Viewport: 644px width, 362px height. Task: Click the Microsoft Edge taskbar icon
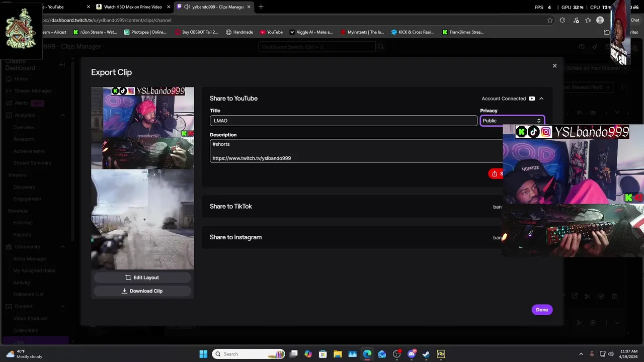pyautogui.click(x=367, y=354)
